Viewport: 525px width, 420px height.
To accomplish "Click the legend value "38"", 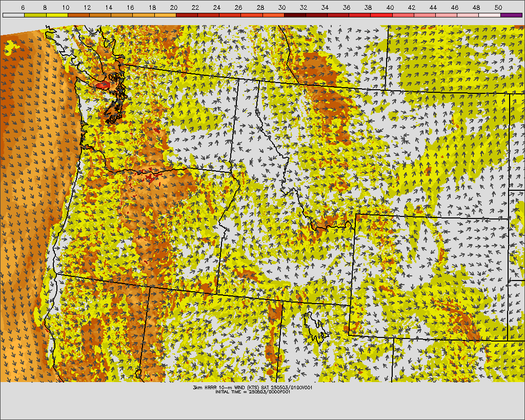I will [x=368, y=8].
